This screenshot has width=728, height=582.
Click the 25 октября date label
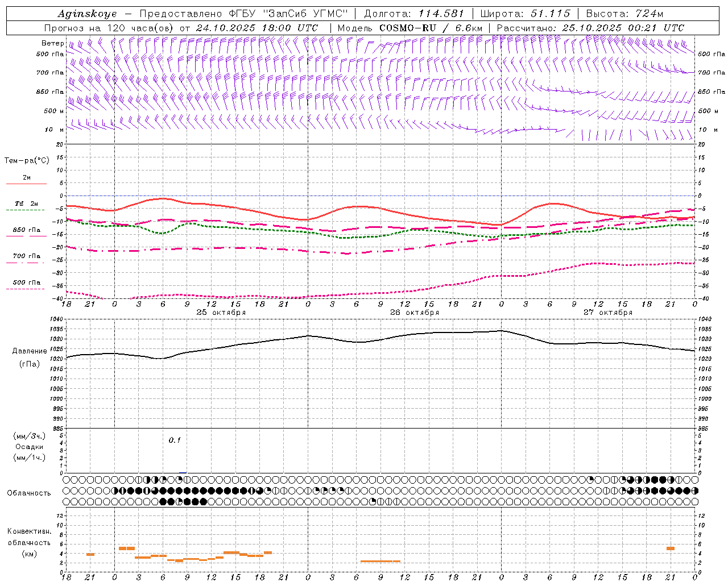(221, 313)
